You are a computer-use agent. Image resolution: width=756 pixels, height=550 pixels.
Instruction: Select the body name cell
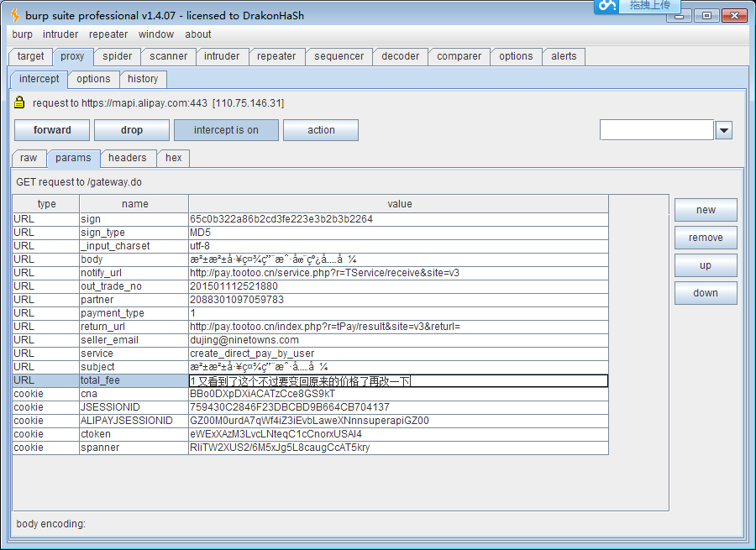click(134, 259)
